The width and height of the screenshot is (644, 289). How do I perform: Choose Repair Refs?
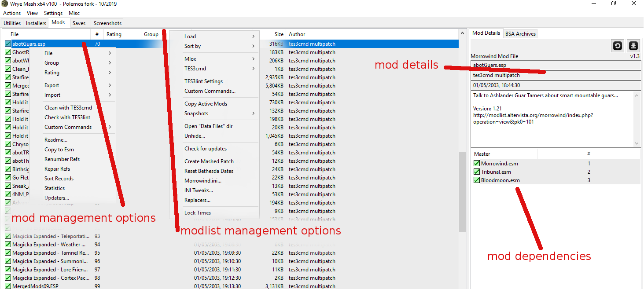point(57,169)
